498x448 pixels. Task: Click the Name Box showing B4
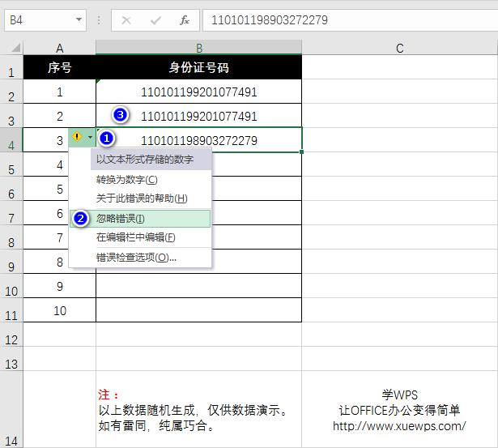coord(45,20)
